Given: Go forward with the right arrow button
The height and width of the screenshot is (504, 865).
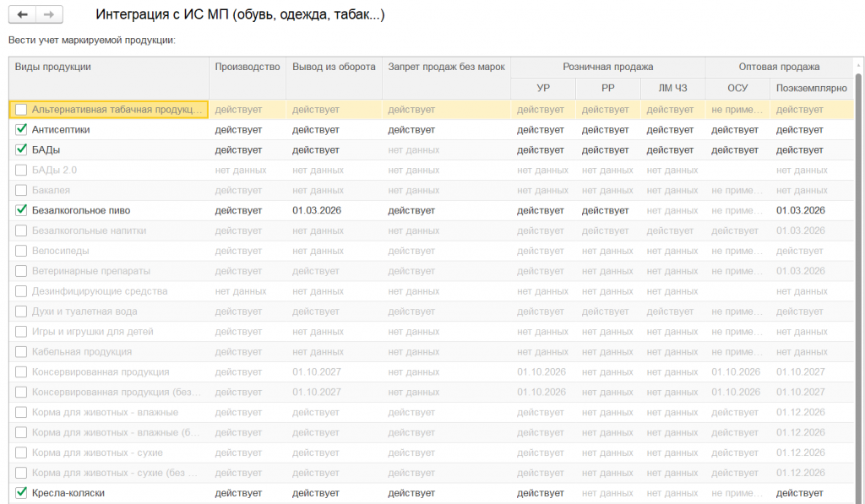Looking at the screenshot, I should pyautogui.click(x=49, y=14).
